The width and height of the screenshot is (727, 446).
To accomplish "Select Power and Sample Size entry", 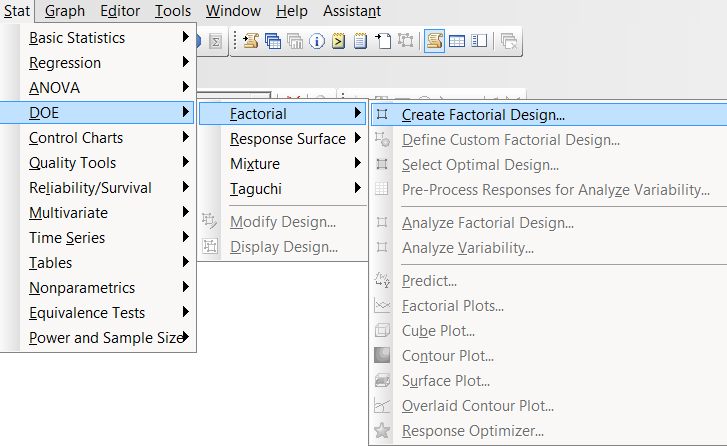I will [x=98, y=338].
